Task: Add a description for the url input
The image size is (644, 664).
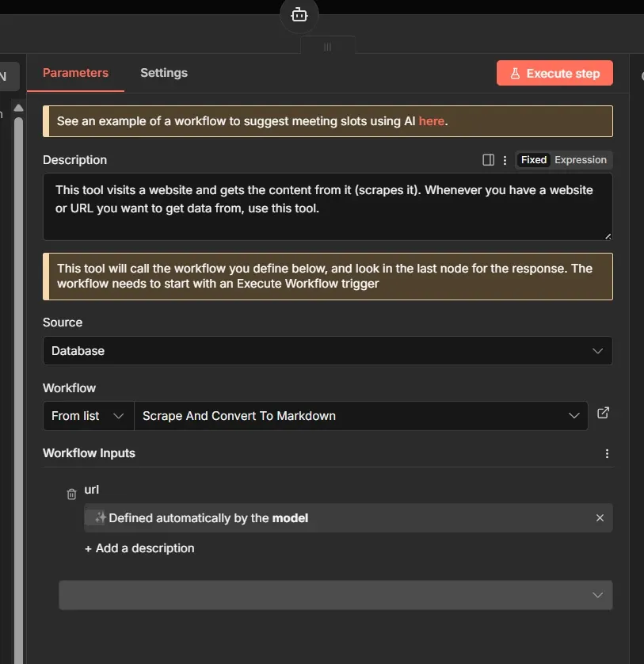Action: point(139,548)
